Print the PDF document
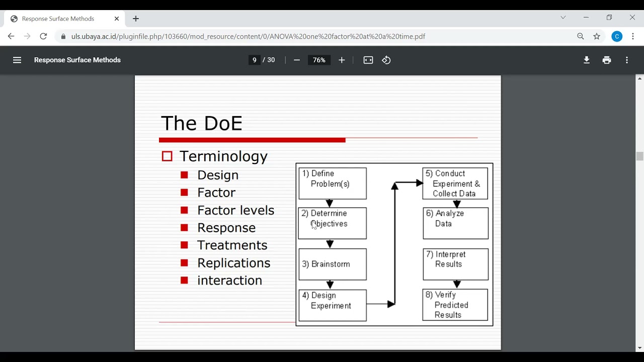Viewport: 644px width, 362px height. pyautogui.click(x=607, y=60)
